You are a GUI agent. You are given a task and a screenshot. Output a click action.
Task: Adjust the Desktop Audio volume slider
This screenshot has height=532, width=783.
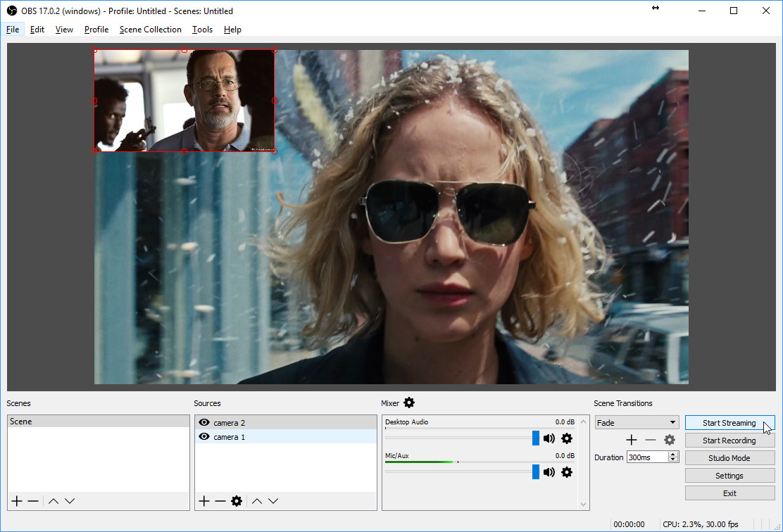click(536, 438)
